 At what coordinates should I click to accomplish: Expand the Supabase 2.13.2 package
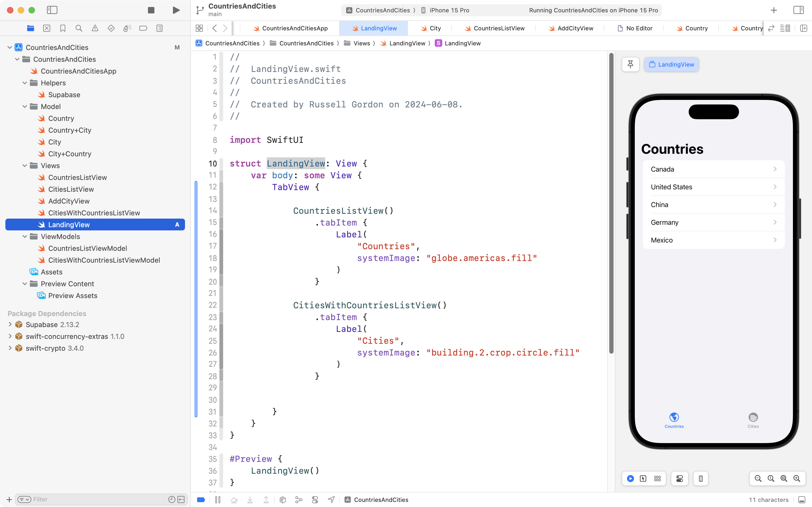[10, 325]
